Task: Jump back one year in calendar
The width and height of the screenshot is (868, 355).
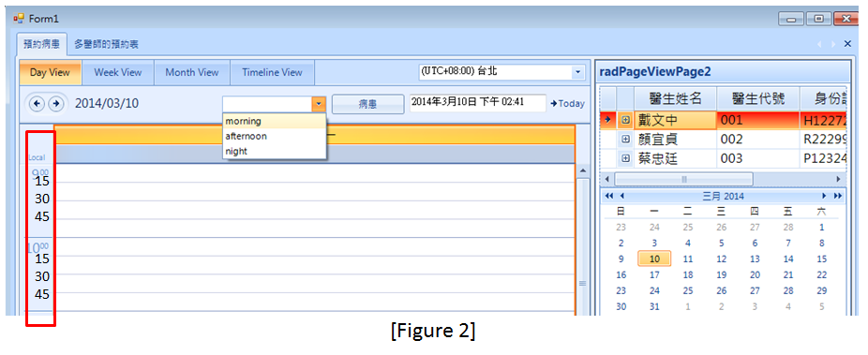Action: click(x=609, y=196)
